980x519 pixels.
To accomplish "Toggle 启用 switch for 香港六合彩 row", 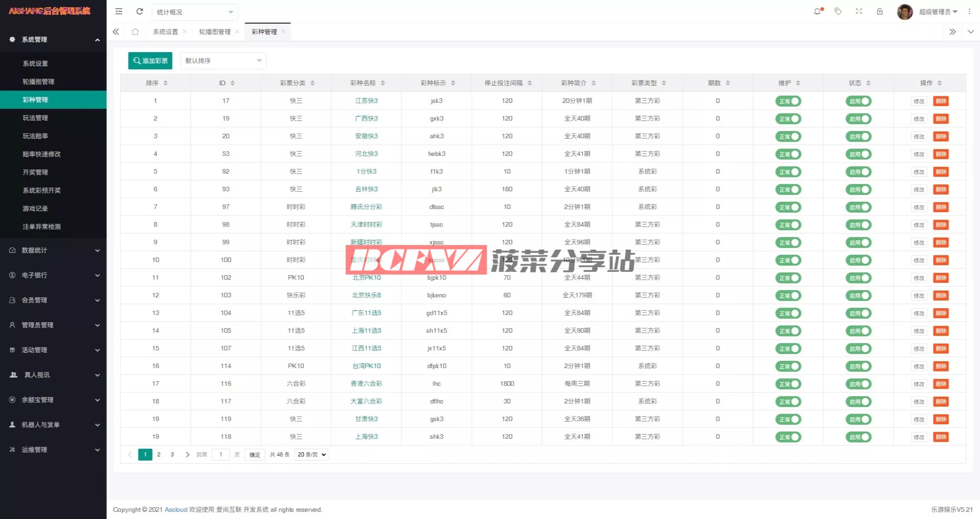I will [858, 384].
